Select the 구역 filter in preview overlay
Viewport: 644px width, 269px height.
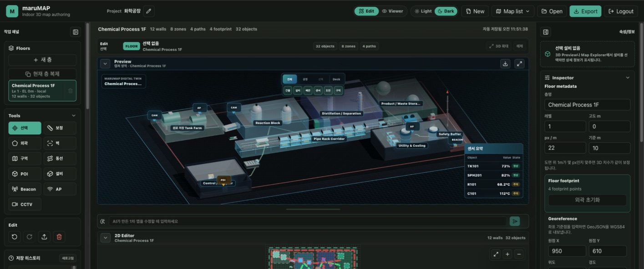pyautogui.click(x=338, y=90)
